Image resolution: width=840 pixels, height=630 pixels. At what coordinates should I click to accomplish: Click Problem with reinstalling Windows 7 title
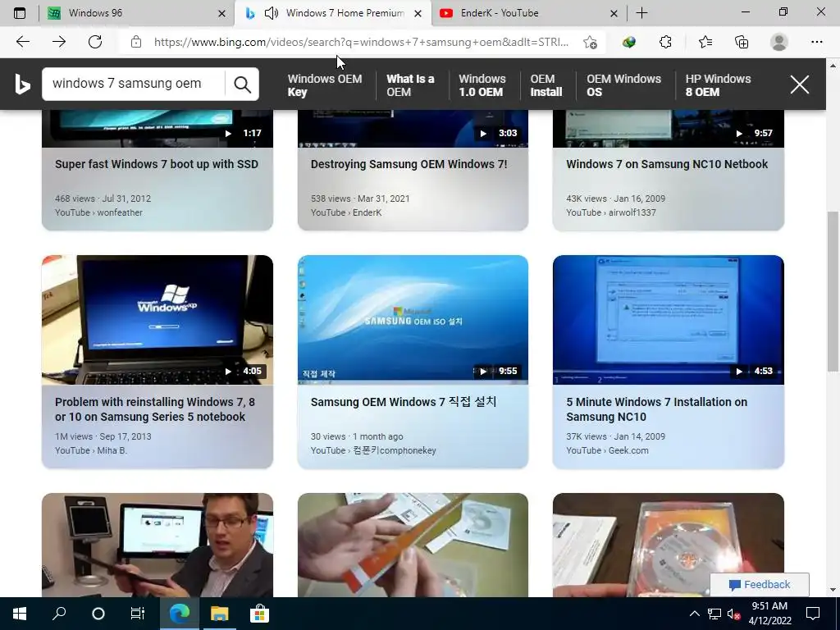(x=155, y=409)
